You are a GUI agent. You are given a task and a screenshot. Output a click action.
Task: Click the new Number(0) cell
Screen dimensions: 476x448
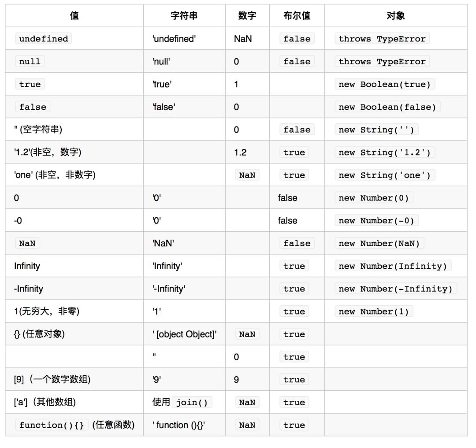click(374, 198)
